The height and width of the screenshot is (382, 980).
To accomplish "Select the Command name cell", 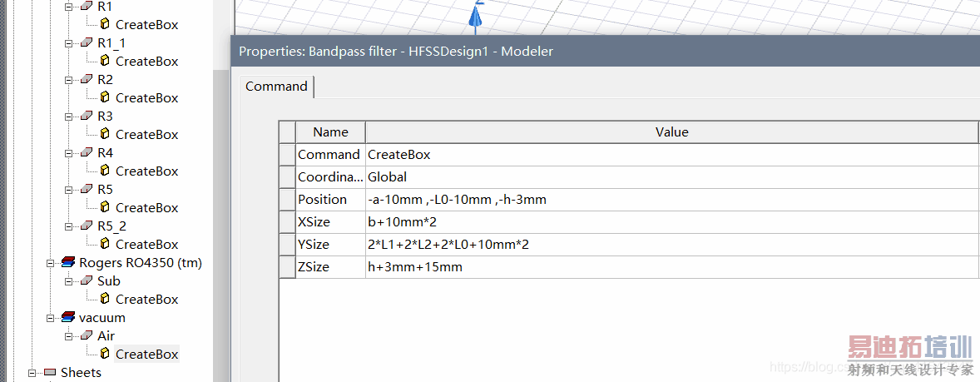I will (x=330, y=155).
